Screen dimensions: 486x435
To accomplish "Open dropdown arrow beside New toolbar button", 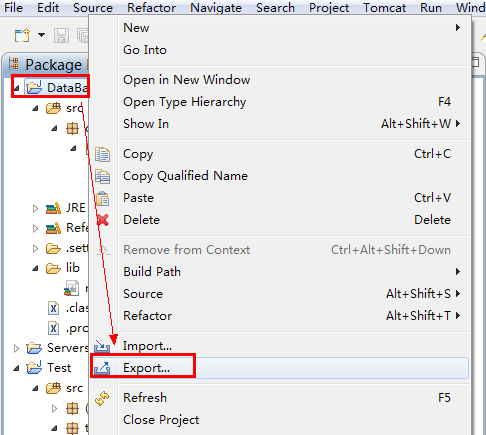I will click(42, 35).
